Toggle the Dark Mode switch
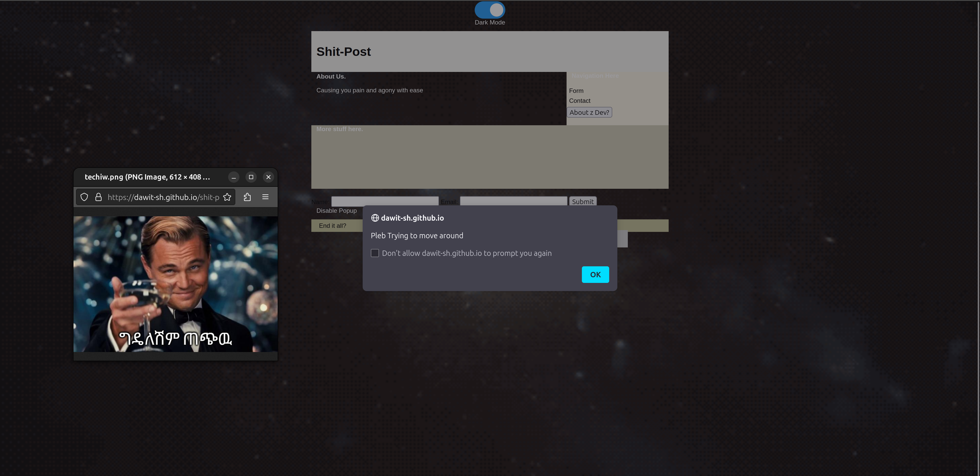 coord(490,10)
